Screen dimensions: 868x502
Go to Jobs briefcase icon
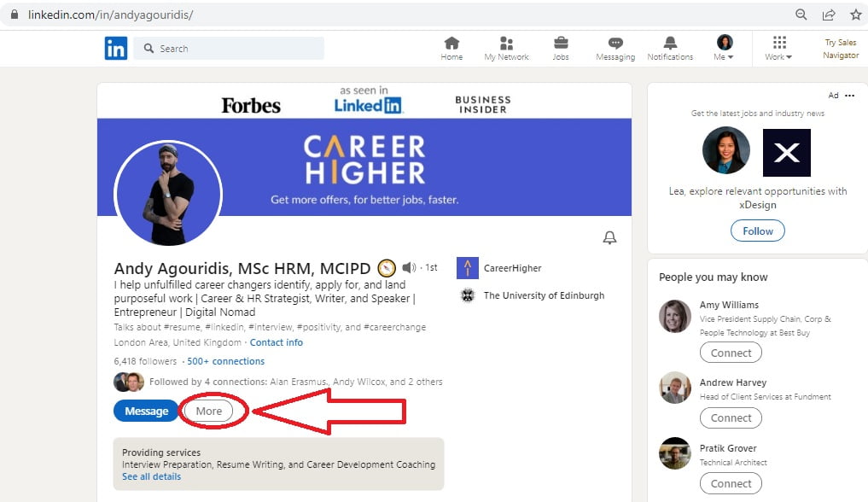coord(561,48)
